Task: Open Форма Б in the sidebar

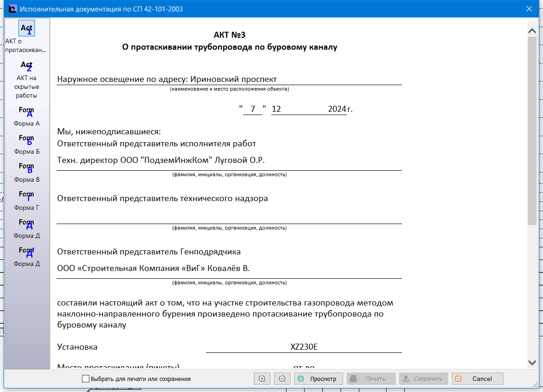Action: 26,144
